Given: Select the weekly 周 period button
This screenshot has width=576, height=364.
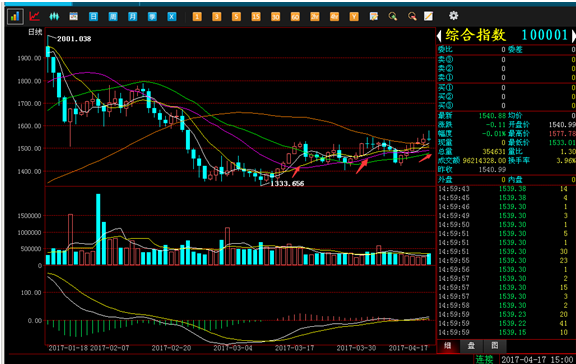Looking at the screenshot, I should (x=113, y=16).
